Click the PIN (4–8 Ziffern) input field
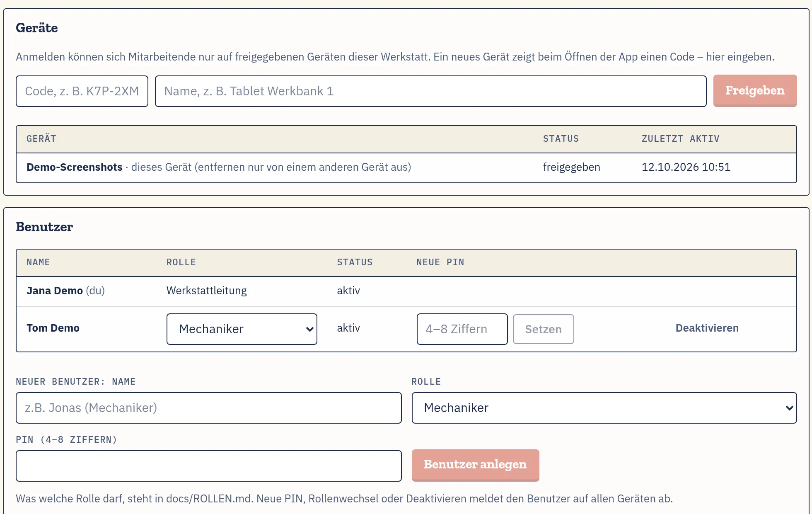The image size is (812, 514). pyautogui.click(x=209, y=466)
